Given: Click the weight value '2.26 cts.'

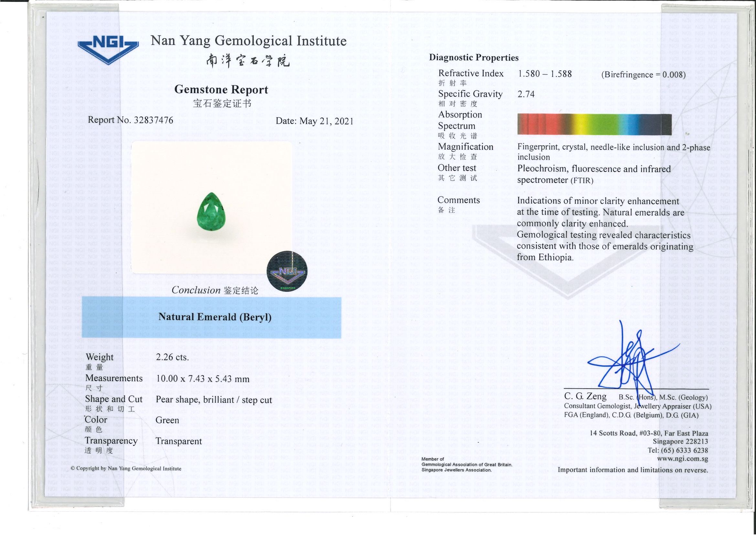Looking at the screenshot, I should coord(172,357).
